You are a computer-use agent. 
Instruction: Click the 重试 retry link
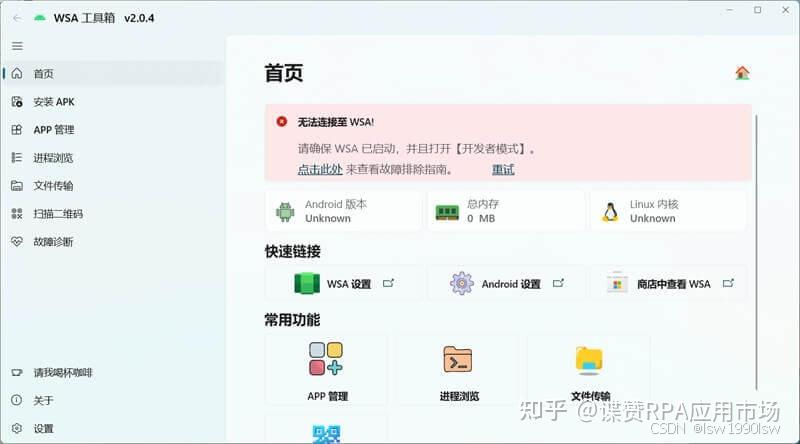pos(503,169)
